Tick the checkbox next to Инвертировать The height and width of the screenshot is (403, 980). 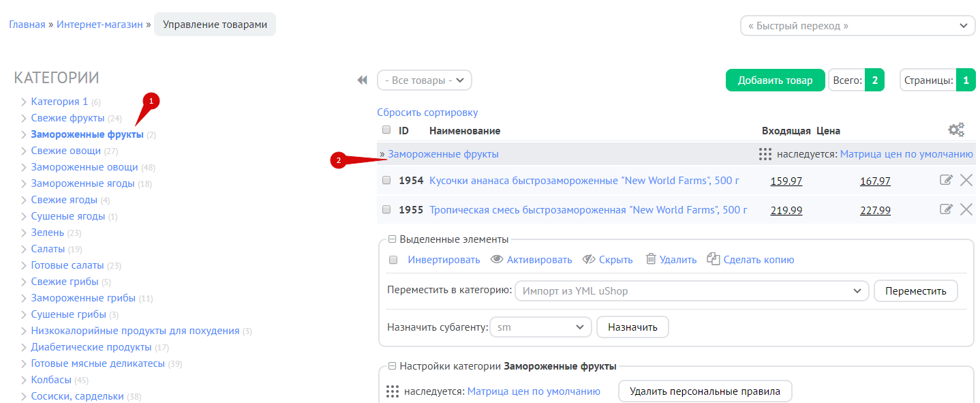393,260
